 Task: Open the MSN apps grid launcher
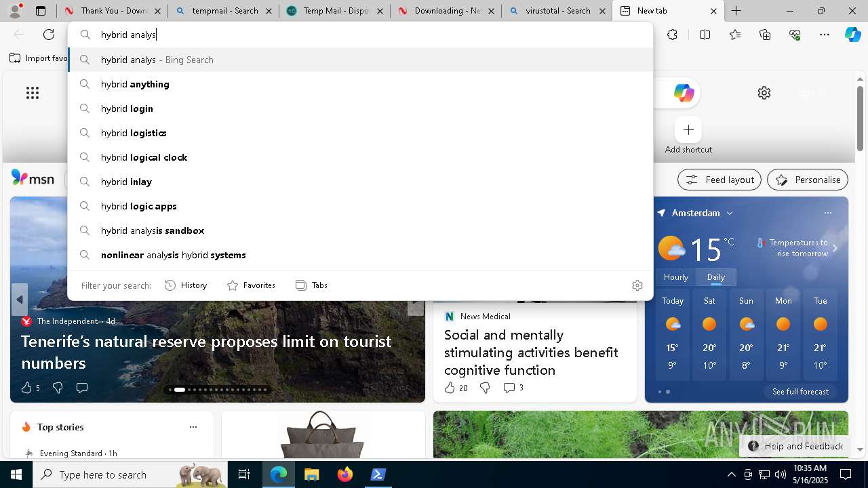pyautogui.click(x=33, y=93)
